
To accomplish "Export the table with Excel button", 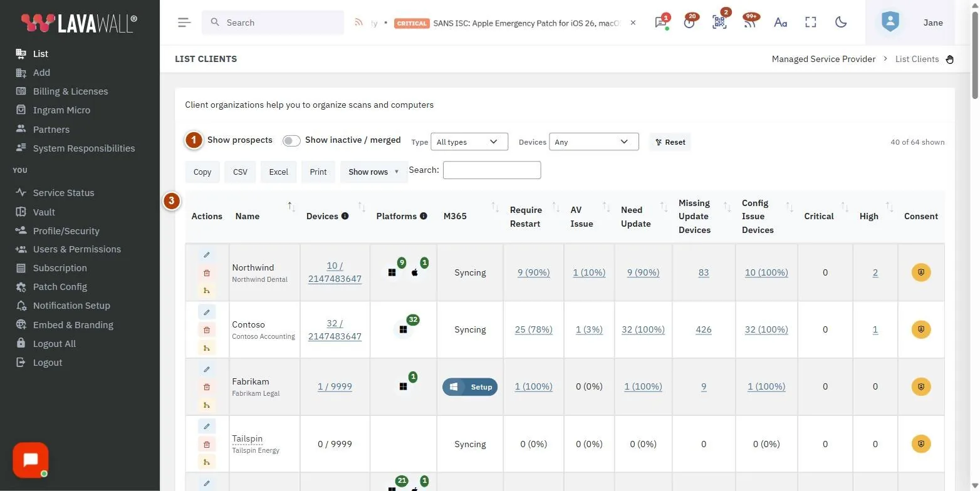I will [x=279, y=172].
